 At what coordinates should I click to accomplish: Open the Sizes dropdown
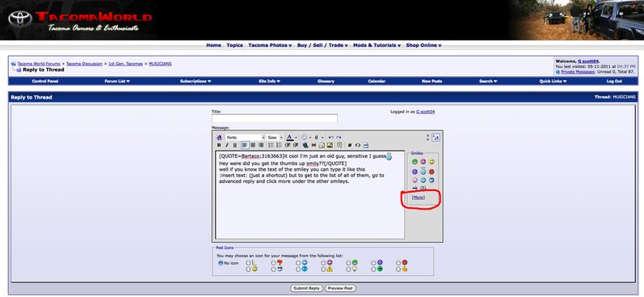click(275, 138)
